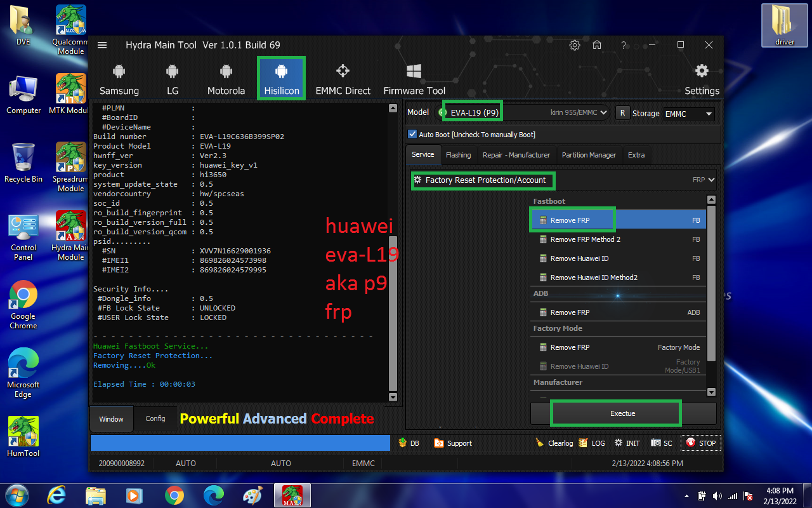The height and width of the screenshot is (508, 812).
Task: Click serial 200900008992 in status bar
Action: (x=122, y=464)
